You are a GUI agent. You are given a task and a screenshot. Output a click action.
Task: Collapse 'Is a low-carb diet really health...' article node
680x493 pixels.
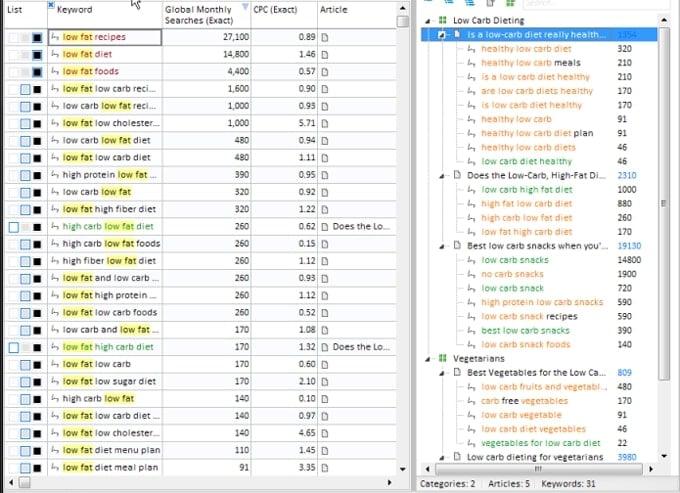coord(441,35)
